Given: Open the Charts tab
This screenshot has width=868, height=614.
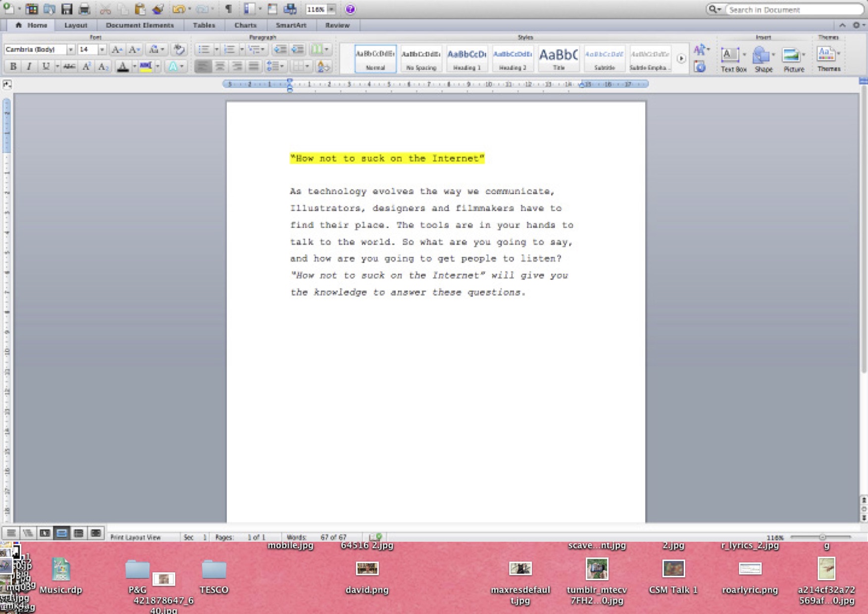Looking at the screenshot, I should click(x=246, y=25).
